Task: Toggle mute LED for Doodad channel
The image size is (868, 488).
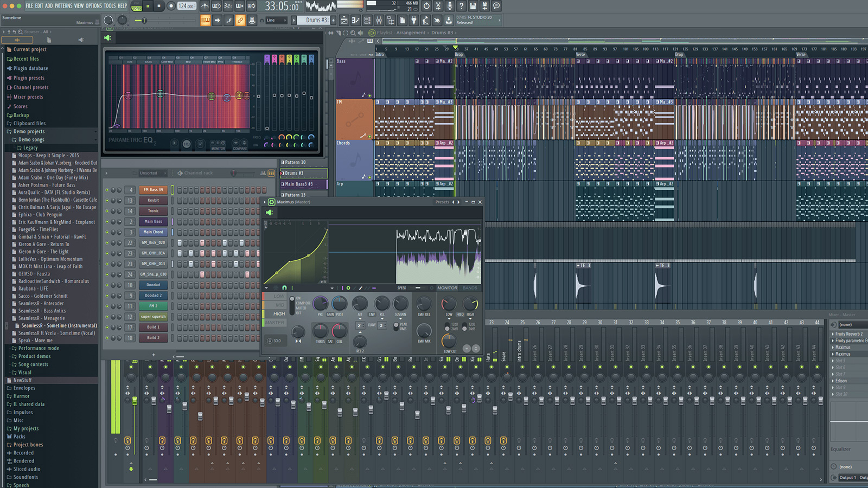Action: (107, 285)
